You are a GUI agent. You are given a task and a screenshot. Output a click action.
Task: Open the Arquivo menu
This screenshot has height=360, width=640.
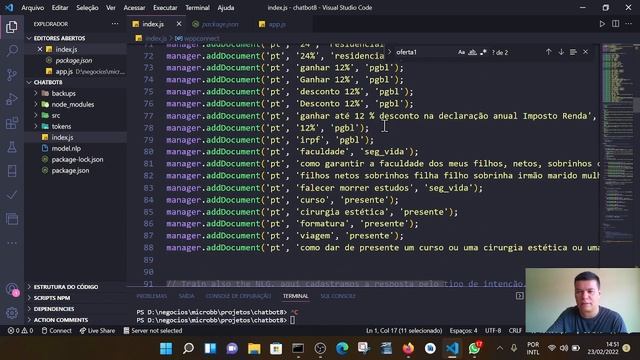32,8
